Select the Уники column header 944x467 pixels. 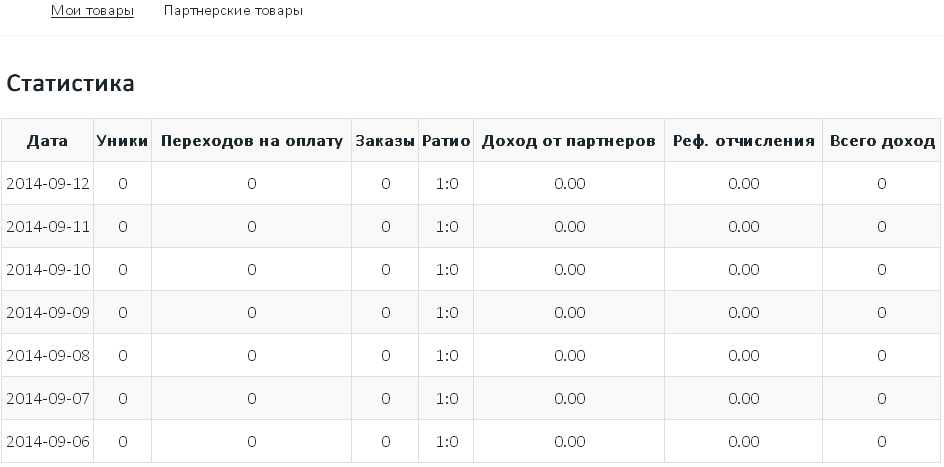pyautogui.click(x=122, y=141)
